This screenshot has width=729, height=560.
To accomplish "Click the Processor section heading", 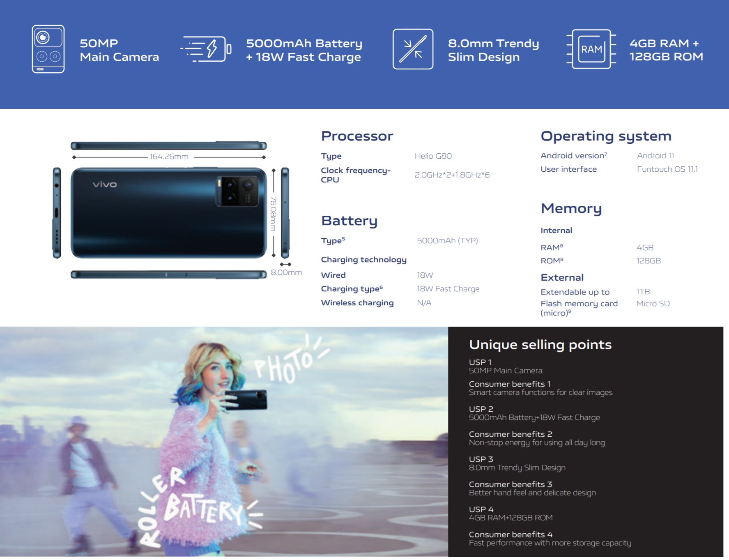I will 357,136.
